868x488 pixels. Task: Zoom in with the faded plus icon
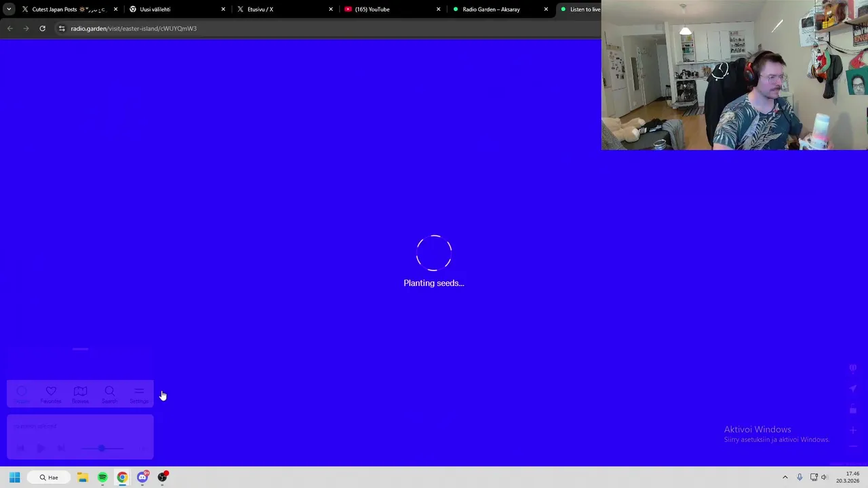pyautogui.click(x=853, y=430)
